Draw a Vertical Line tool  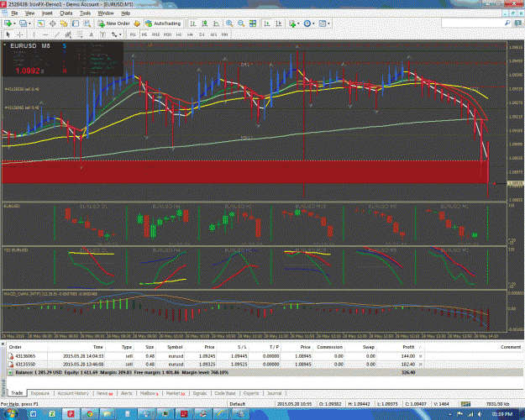(34, 34)
